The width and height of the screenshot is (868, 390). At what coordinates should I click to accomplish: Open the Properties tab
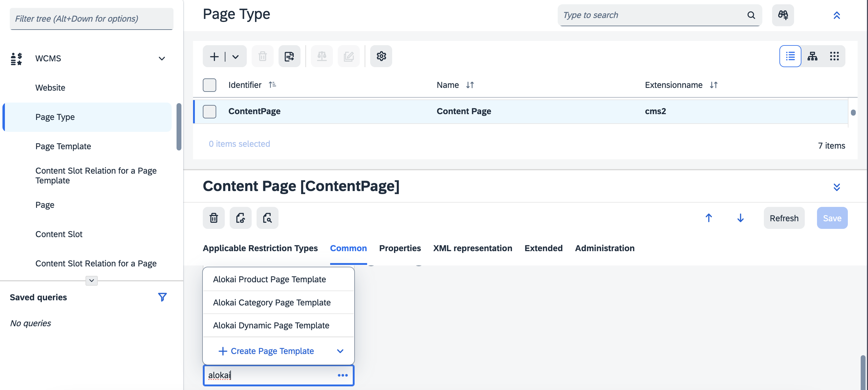tap(399, 248)
